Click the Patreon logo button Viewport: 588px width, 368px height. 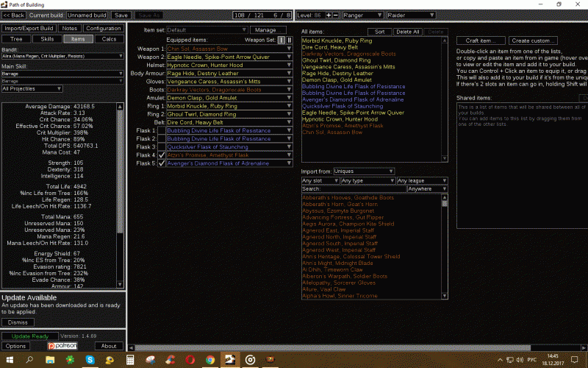pos(62,346)
